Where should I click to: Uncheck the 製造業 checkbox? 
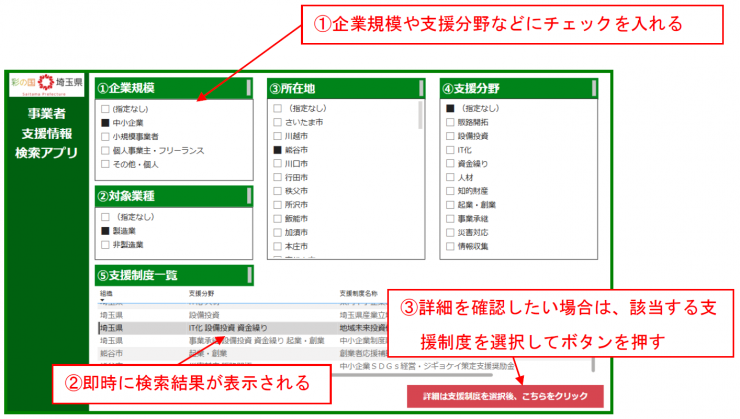tap(105, 231)
